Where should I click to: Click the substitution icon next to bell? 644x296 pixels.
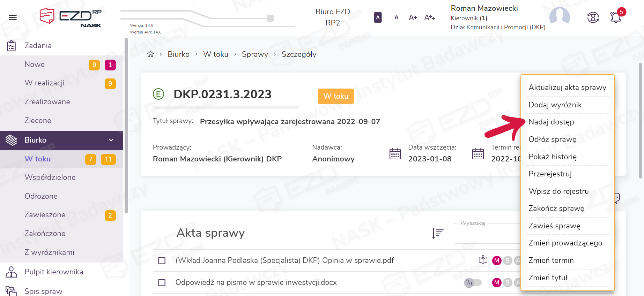coord(593,17)
